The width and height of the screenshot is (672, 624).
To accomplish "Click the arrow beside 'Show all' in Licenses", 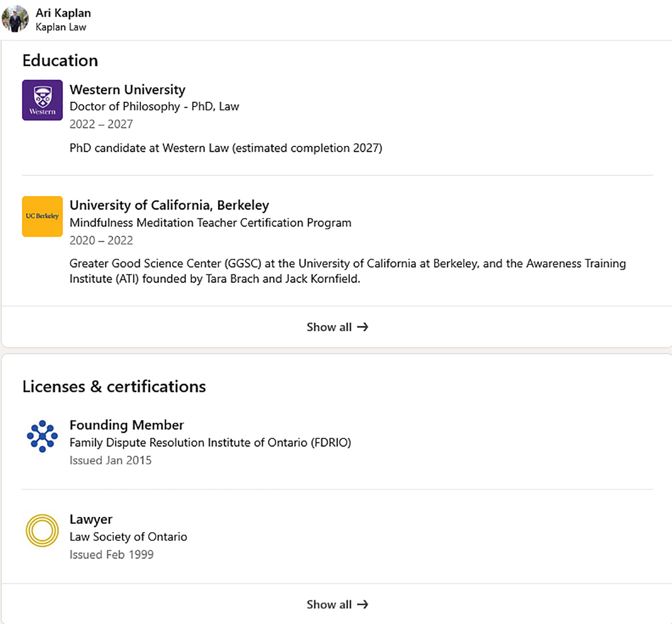I will pos(362,604).
